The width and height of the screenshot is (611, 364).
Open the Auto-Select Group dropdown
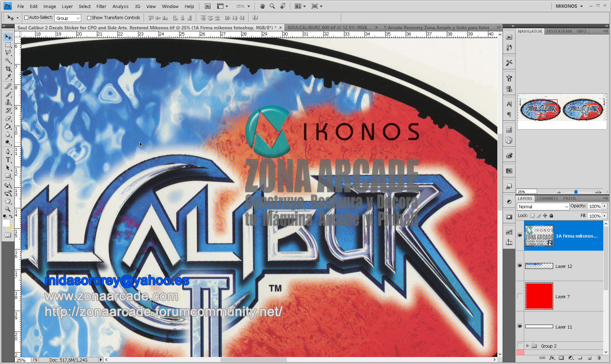point(68,18)
